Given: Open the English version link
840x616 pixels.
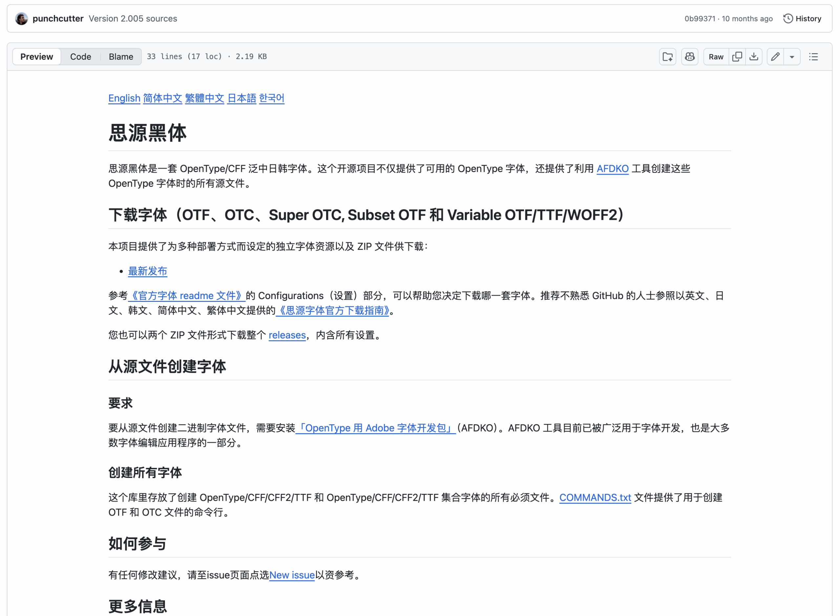Looking at the screenshot, I should (x=124, y=98).
